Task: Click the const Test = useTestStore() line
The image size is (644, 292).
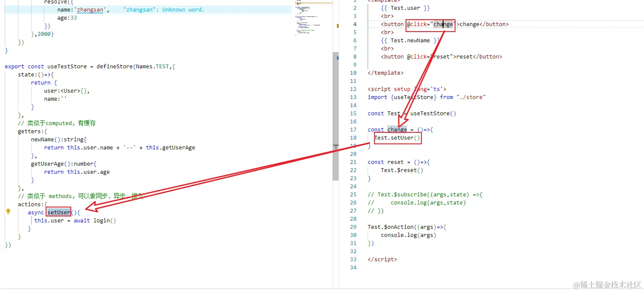Action: point(412,113)
